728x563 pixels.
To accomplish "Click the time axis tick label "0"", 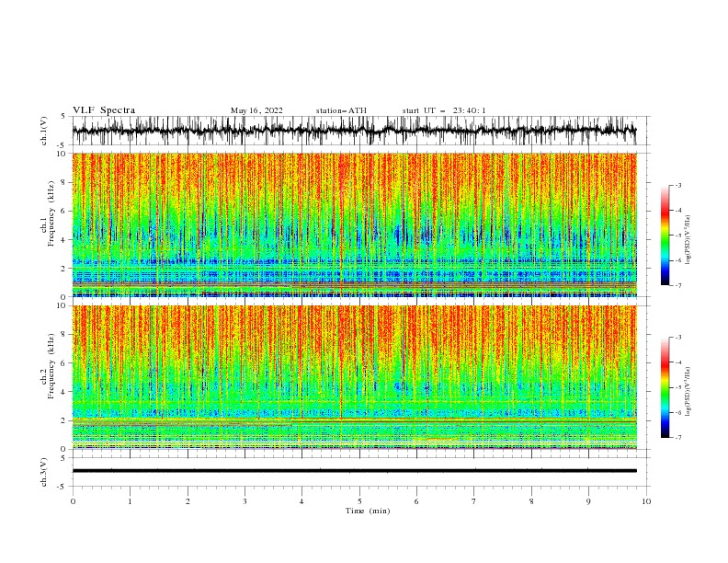I will coord(73,501).
